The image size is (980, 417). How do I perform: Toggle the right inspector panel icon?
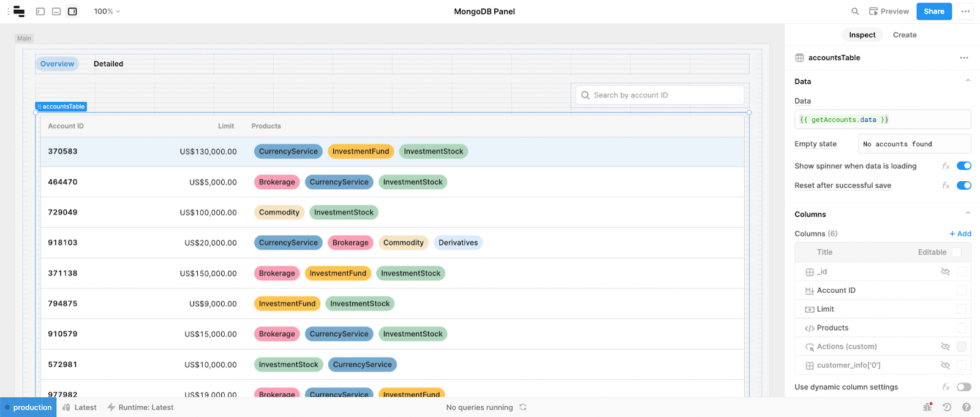pyautogui.click(x=72, y=11)
